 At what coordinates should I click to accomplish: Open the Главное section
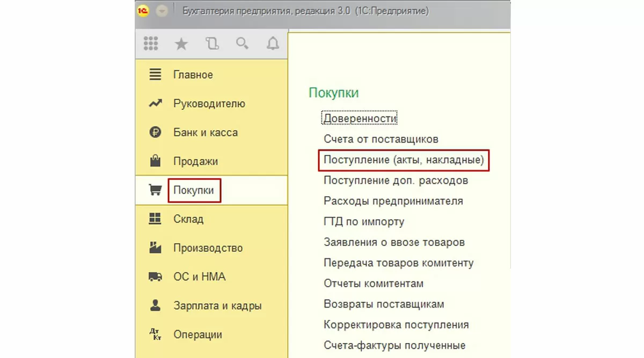(211, 75)
